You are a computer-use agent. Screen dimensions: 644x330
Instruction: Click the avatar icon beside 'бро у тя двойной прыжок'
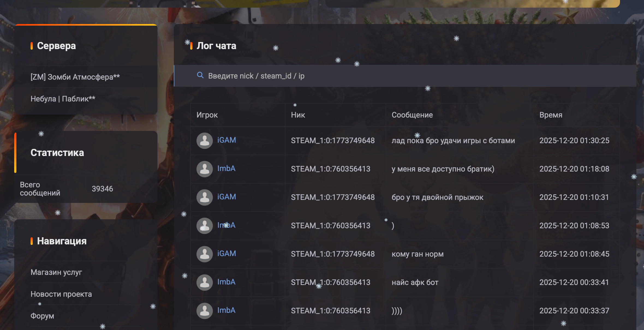(204, 197)
